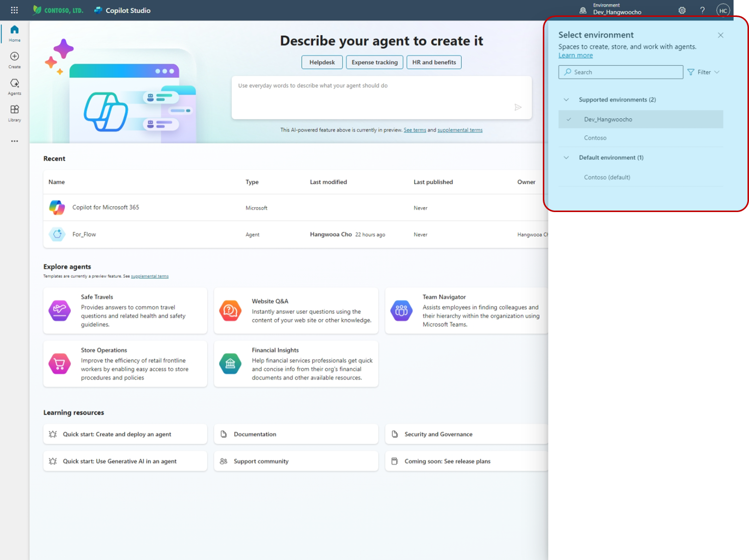
Task: Select the Contoso (default) environment
Action: 640,177
